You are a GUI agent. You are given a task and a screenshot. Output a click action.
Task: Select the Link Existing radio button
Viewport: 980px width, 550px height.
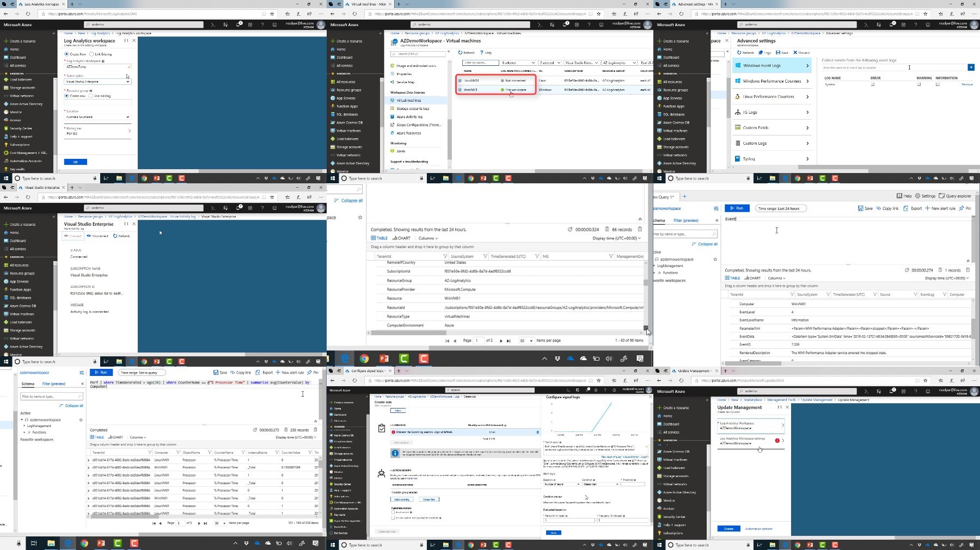tap(91, 54)
